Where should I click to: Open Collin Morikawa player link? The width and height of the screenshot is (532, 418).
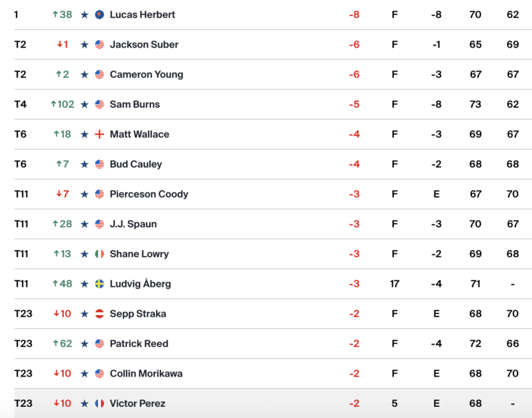click(146, 374)
